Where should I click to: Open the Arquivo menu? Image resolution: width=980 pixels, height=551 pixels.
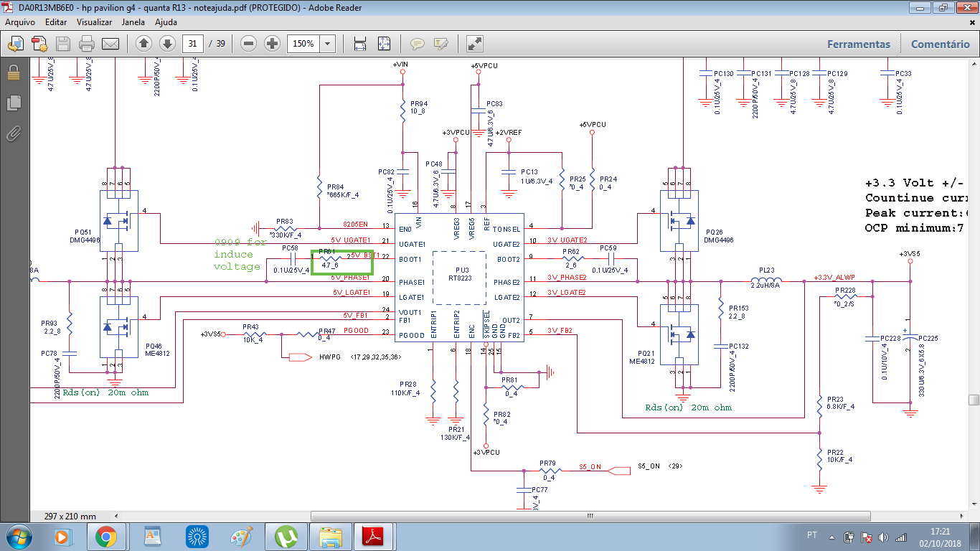[x=21, y=22]
